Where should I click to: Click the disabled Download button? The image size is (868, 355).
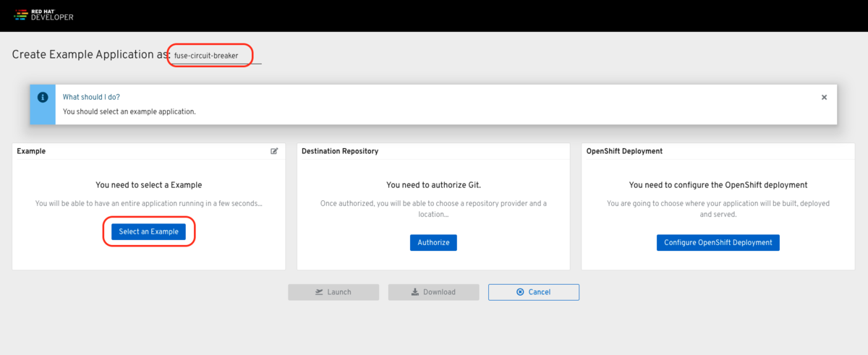433,292
